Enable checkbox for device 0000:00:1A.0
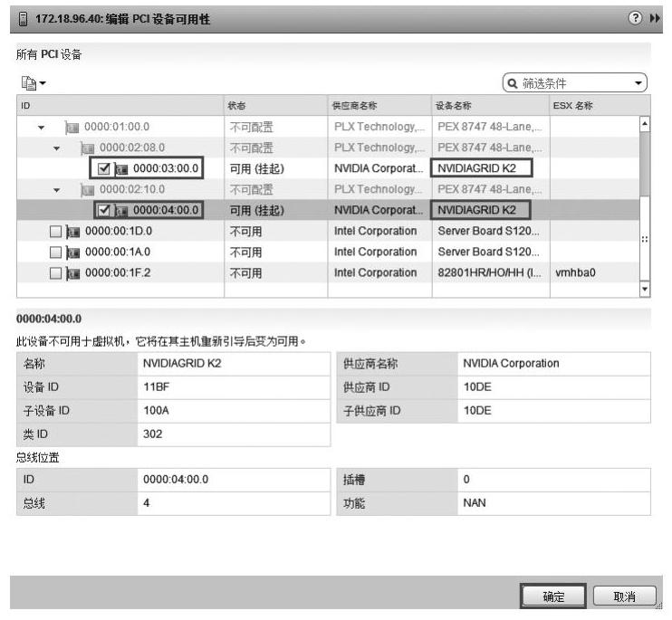Image resolution: width=672 pixels, height=620 pixels. pos(55,252)
